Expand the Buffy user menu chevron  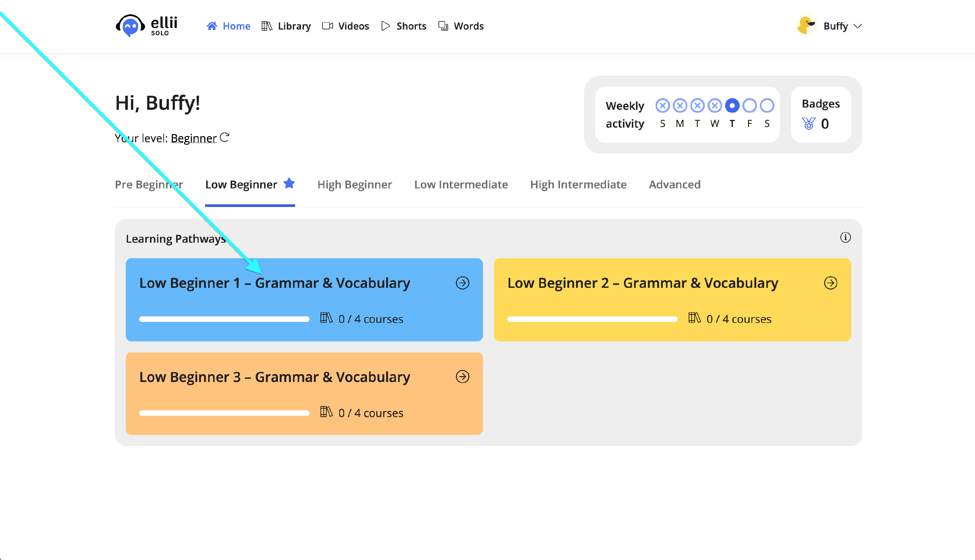[858, 26]
